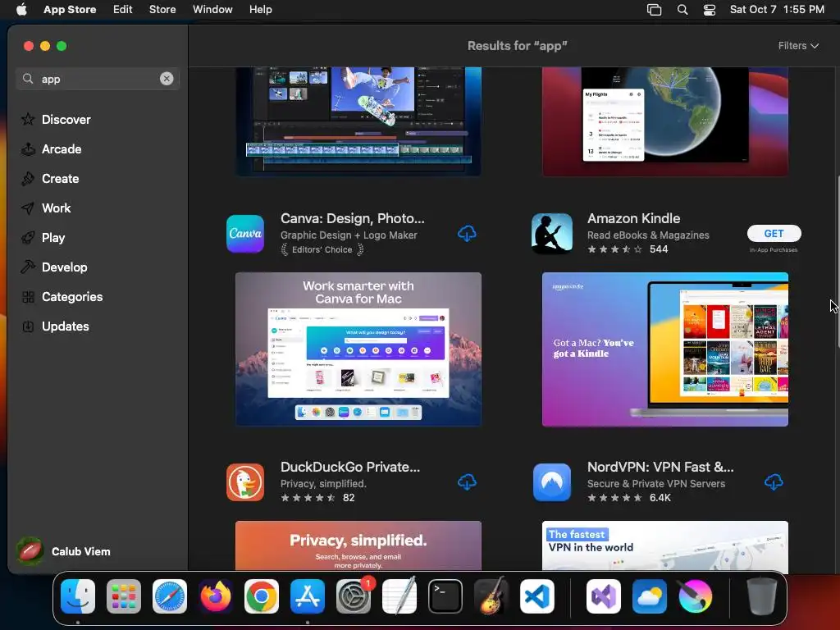Clear the search field text

coord(167,79)
